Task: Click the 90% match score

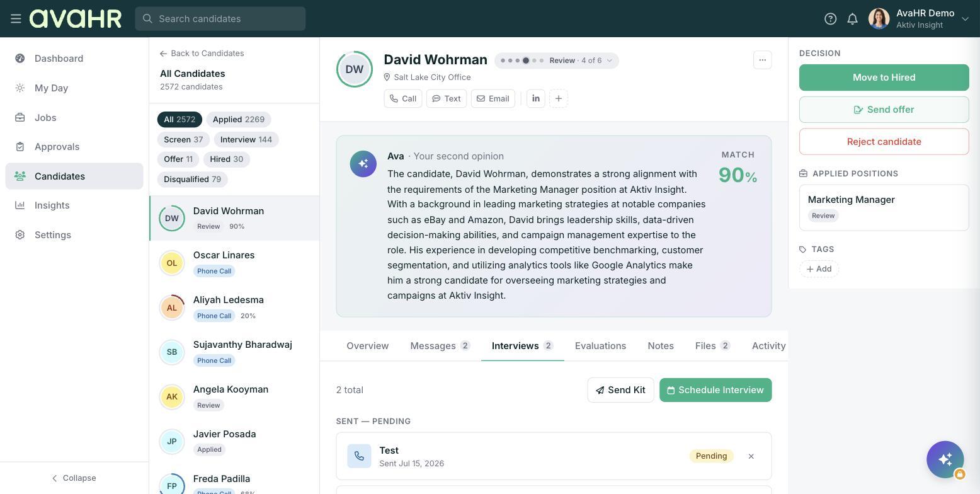Action: coord(738,175)
